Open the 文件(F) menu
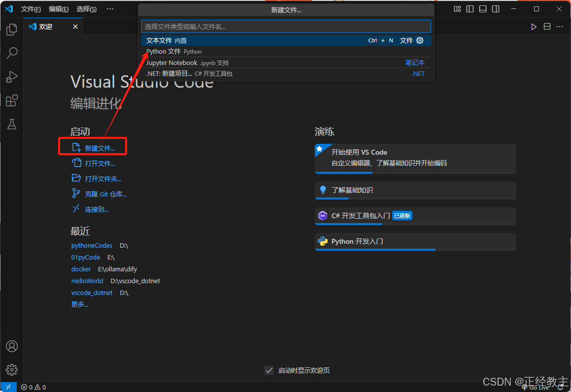The image size is (571, 392). (x=31, y=9)
